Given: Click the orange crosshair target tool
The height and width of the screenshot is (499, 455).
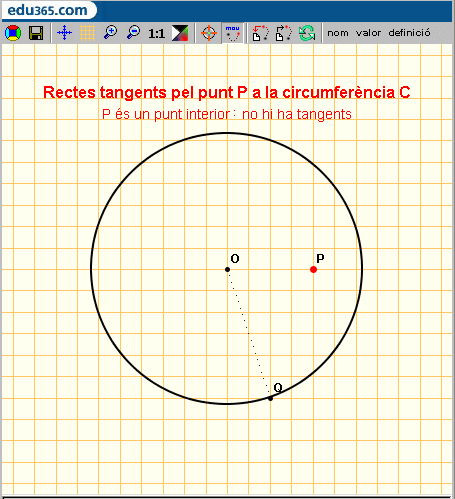Looking at the screenshot, I should [209, 33].
